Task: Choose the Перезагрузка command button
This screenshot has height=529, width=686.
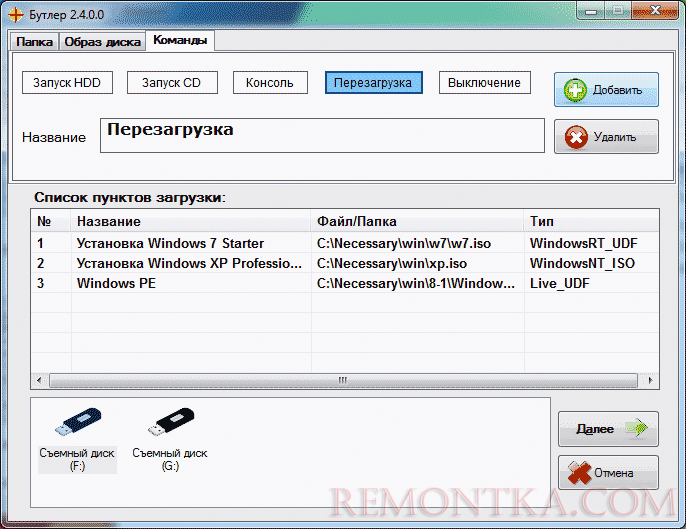Action: (374, 83)
